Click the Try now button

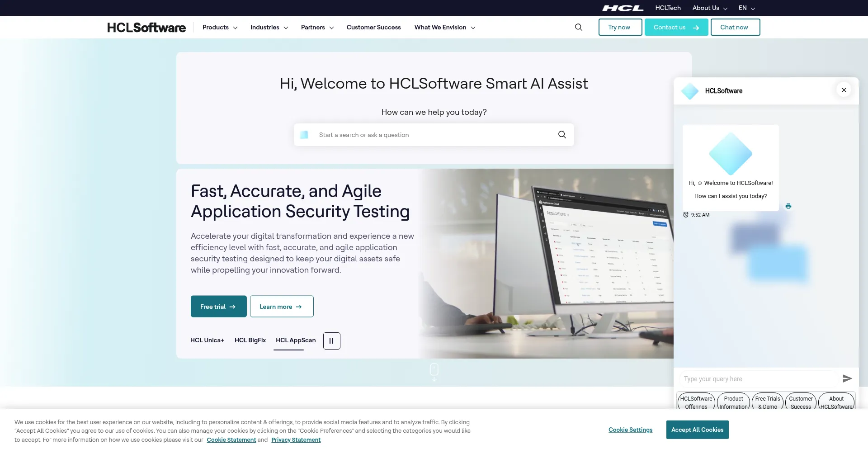pyautogui.click(x=620, y=27)
